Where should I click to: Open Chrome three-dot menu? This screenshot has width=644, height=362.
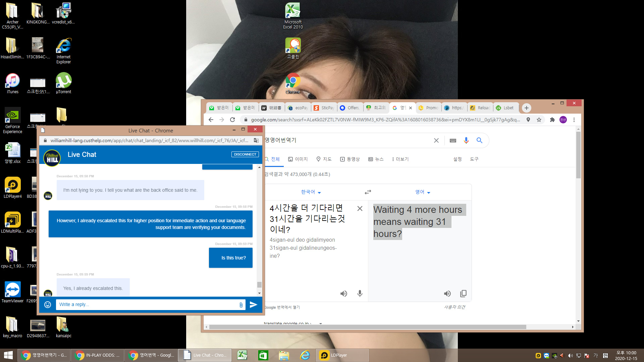point(574,120)
